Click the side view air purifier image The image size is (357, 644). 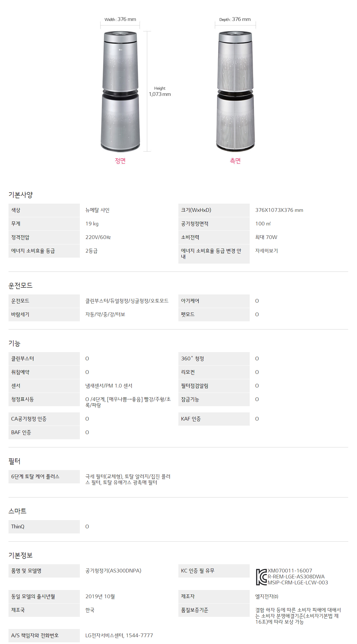[x=235, y=91]
